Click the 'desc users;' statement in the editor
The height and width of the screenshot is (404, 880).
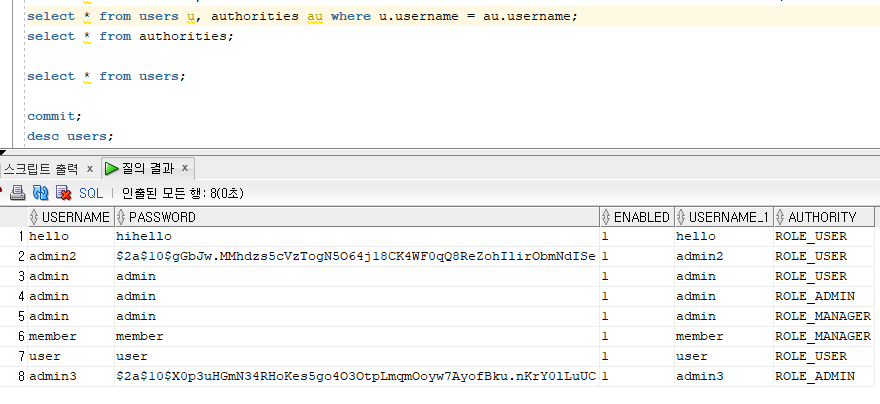pyautogui.click(x=70, y=136)
